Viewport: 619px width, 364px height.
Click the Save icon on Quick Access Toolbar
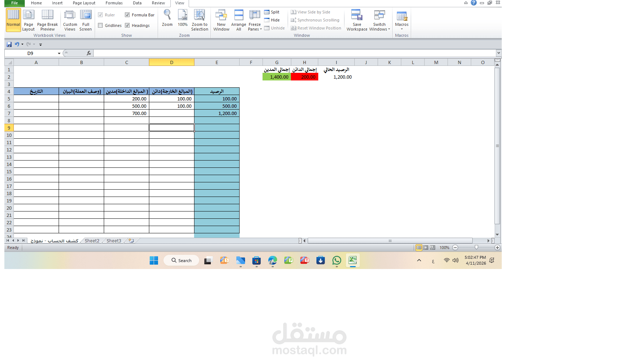[9, 44]
